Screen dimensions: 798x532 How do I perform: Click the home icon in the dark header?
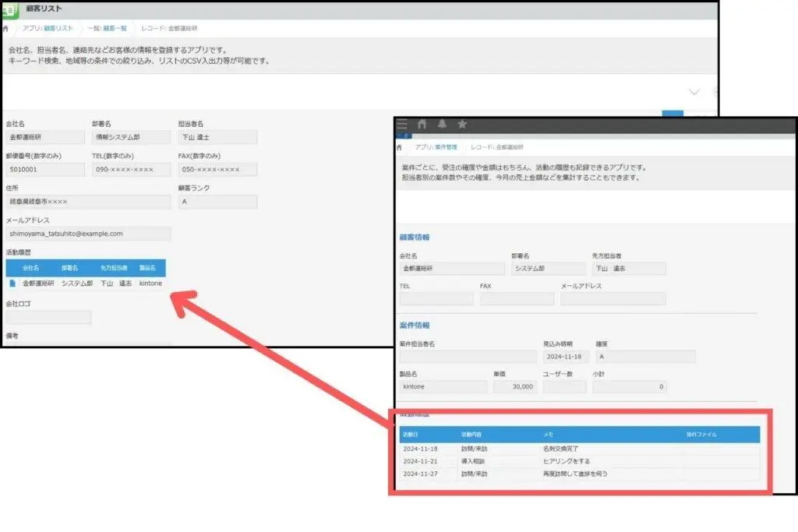pyautogui.click(x=422, y=125)
